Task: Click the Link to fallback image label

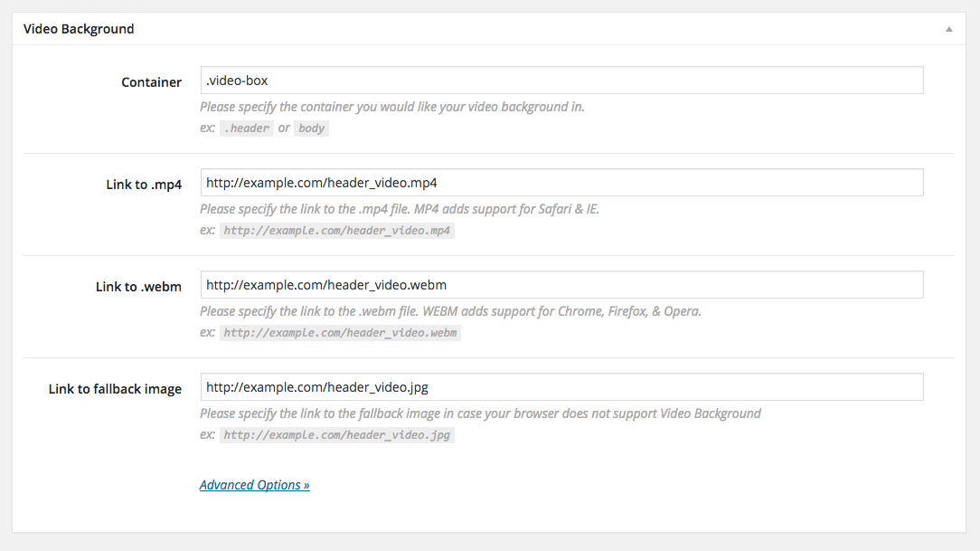Action: click(115, 389)
